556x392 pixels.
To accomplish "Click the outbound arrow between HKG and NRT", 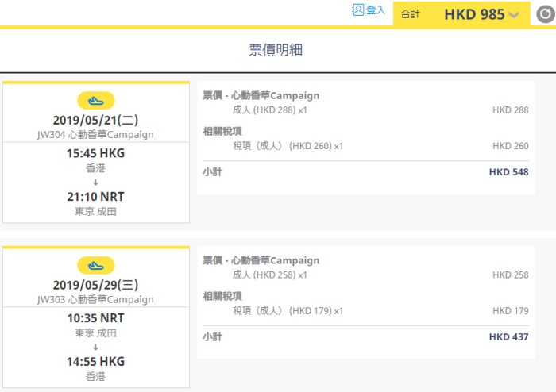I will (96, 183).
